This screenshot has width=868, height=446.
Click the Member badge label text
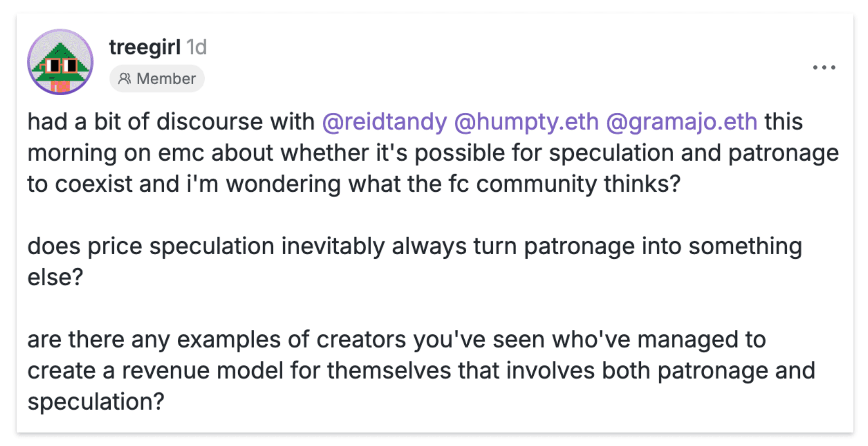pos(166,78)
